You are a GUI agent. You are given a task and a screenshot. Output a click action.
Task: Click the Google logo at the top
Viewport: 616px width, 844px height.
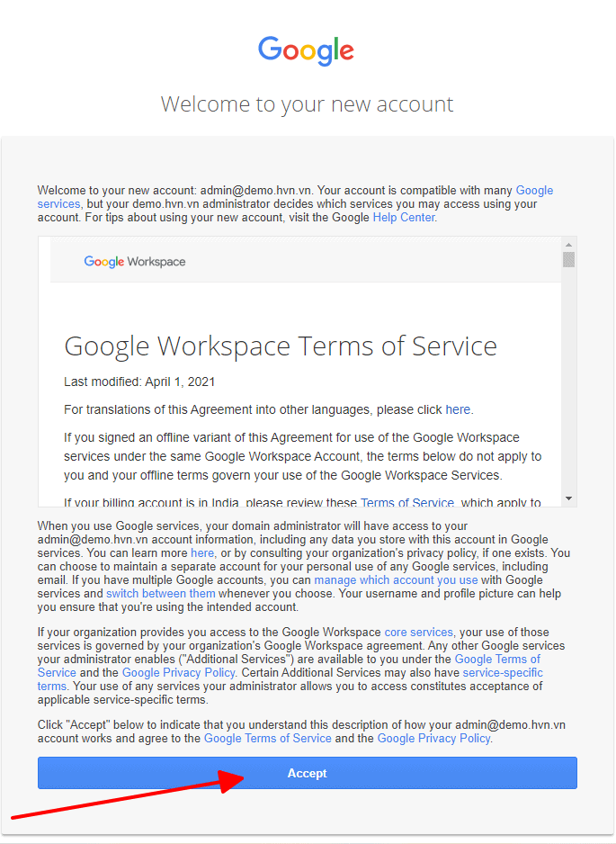306,50
